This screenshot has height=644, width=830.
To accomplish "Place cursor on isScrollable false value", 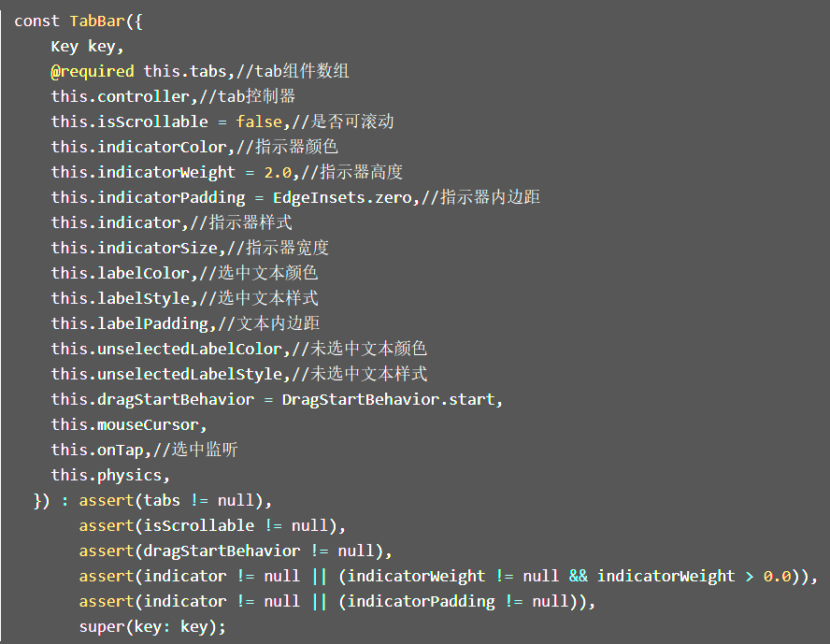I will [260, 122].
